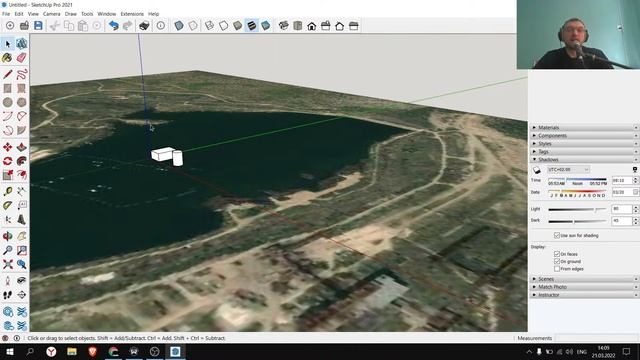Click the Save floppy disk icon
The height and width of the screenshot is (360, 640).
(x=38, y=26)
